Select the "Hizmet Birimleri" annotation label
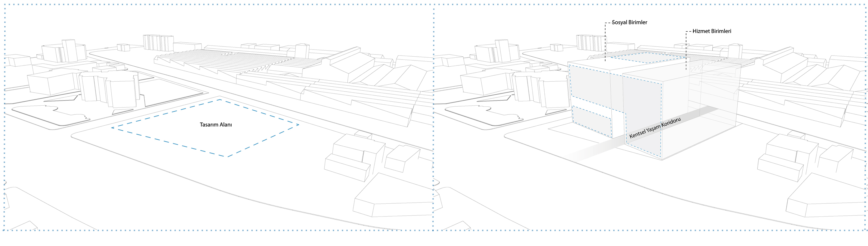The image size is (868, 246). (712, 31)
